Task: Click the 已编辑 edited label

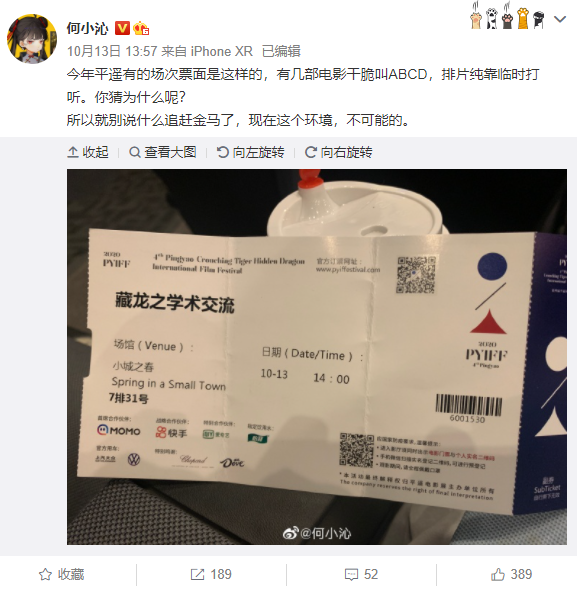Action: [x=281, y=51]
